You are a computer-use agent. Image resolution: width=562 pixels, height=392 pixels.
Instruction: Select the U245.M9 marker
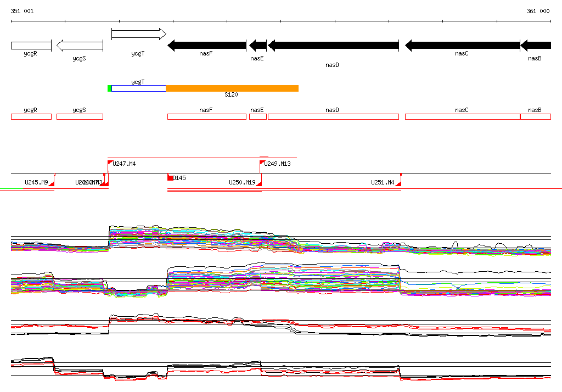point(36,182)
